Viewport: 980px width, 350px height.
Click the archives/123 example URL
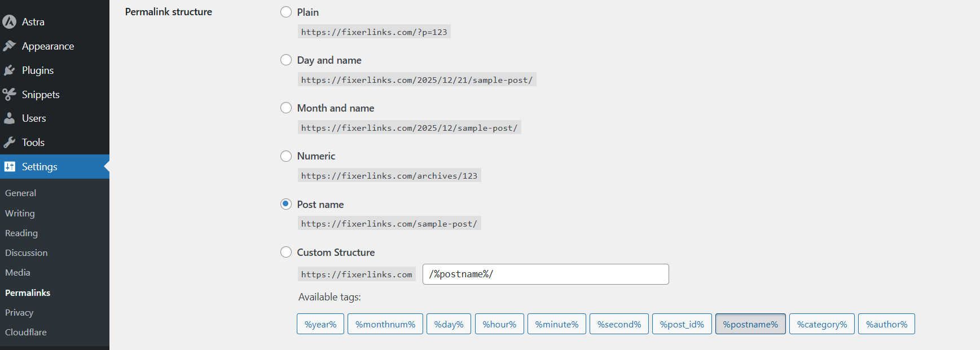pos(389,176)
